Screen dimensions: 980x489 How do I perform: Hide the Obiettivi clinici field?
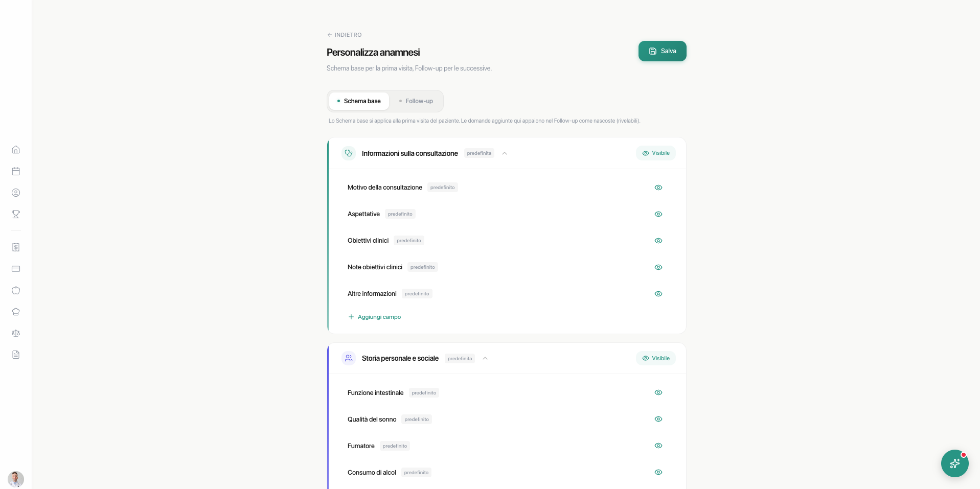(x=658, y=241)
